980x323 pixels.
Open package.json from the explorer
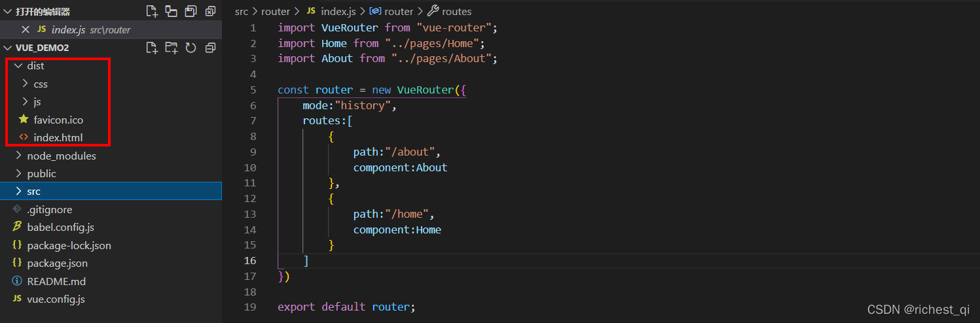pos(57,263)
